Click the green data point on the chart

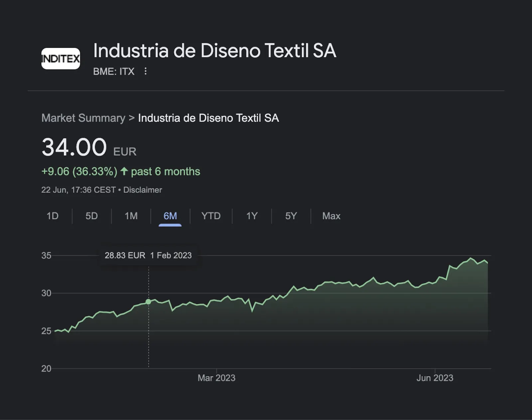coord(148,302)
